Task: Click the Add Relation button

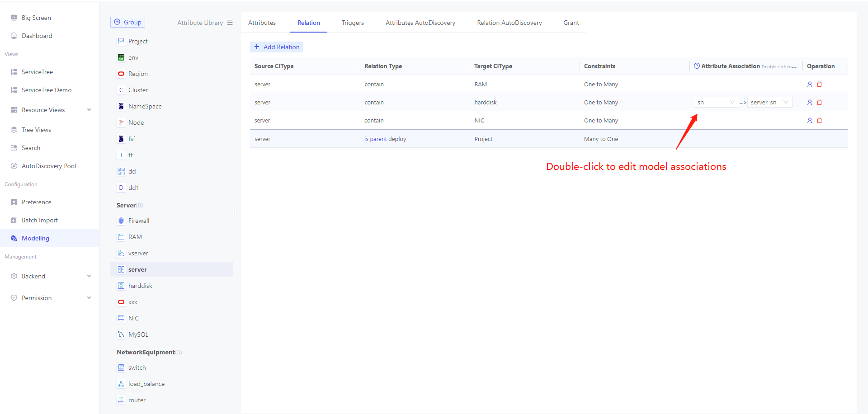Action: click(276, 47)
